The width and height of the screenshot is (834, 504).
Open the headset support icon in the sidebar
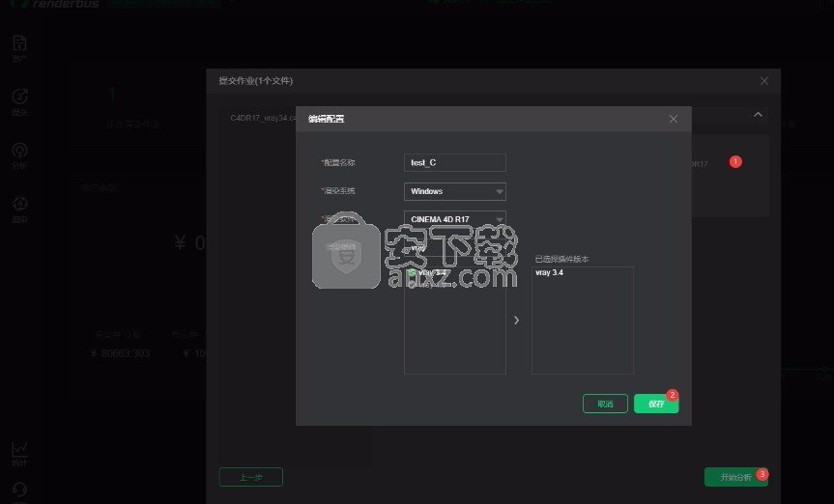[x=19, y=490]
